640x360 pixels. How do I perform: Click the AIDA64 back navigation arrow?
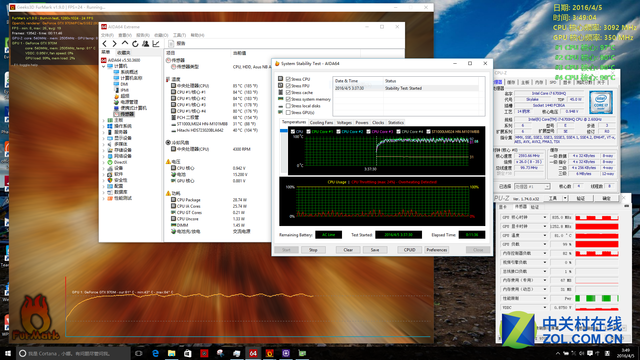105,43
